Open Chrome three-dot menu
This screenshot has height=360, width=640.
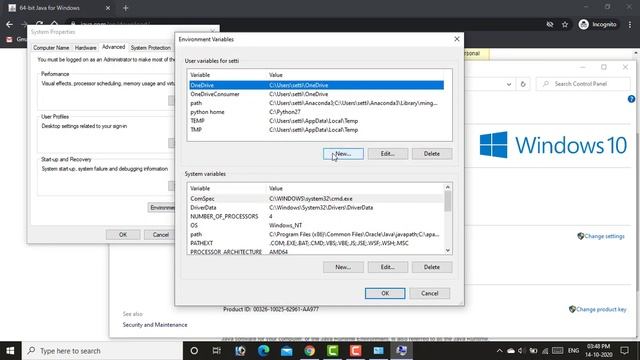pos(630,24)
